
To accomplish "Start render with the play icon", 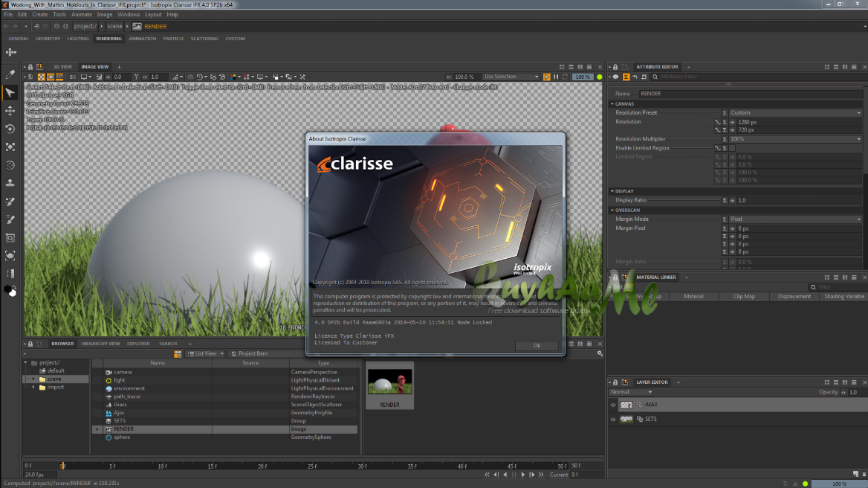I will coord(546,77).
